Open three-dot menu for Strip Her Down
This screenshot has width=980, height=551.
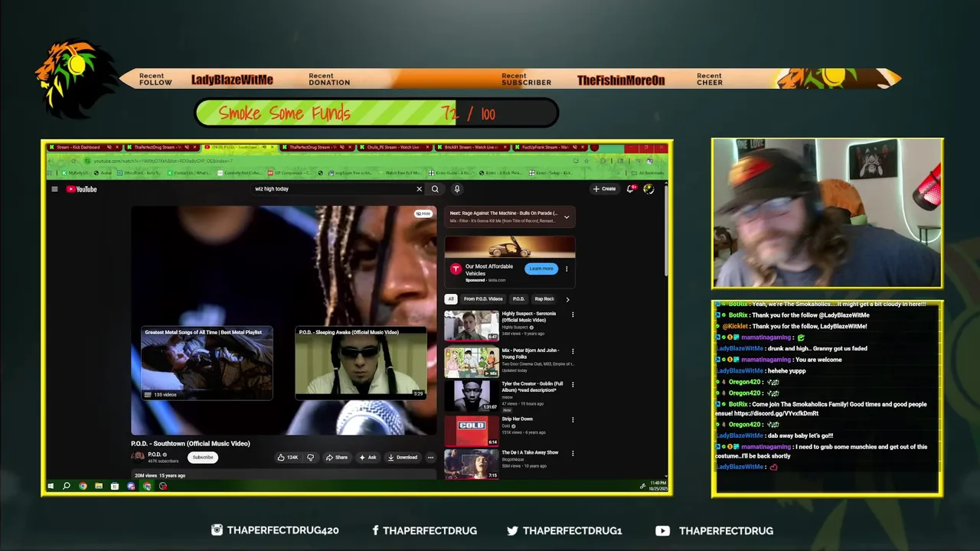point(573,419)
